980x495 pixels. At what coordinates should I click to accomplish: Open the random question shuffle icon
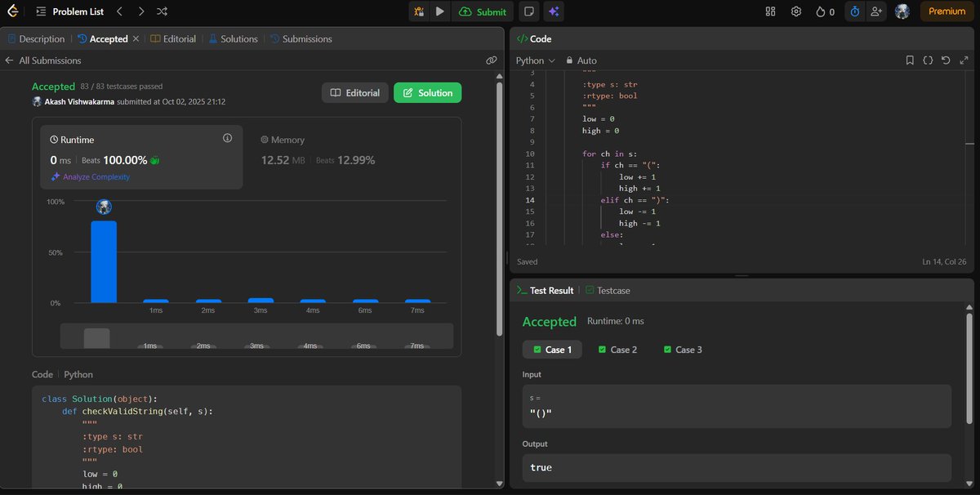[161, 11]
